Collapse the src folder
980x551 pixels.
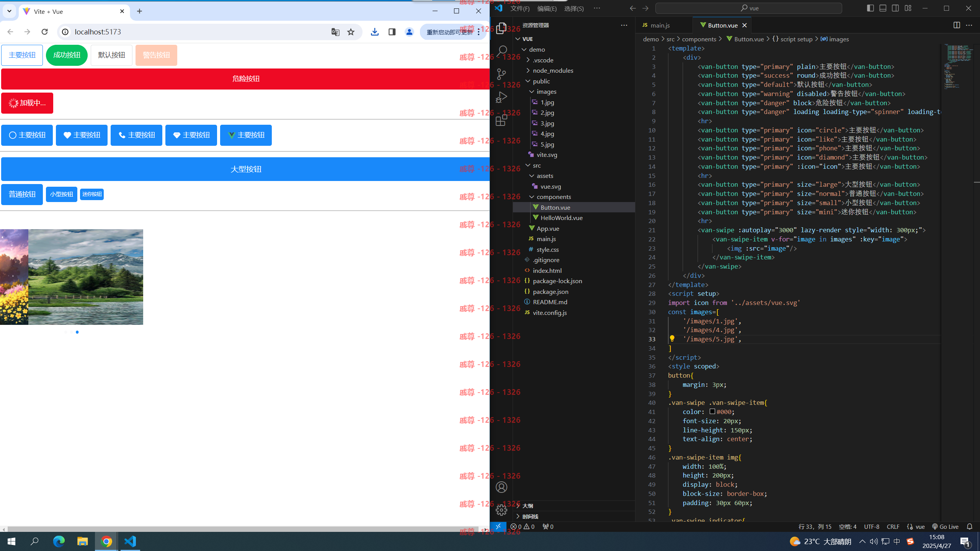[x=528, y=165]
